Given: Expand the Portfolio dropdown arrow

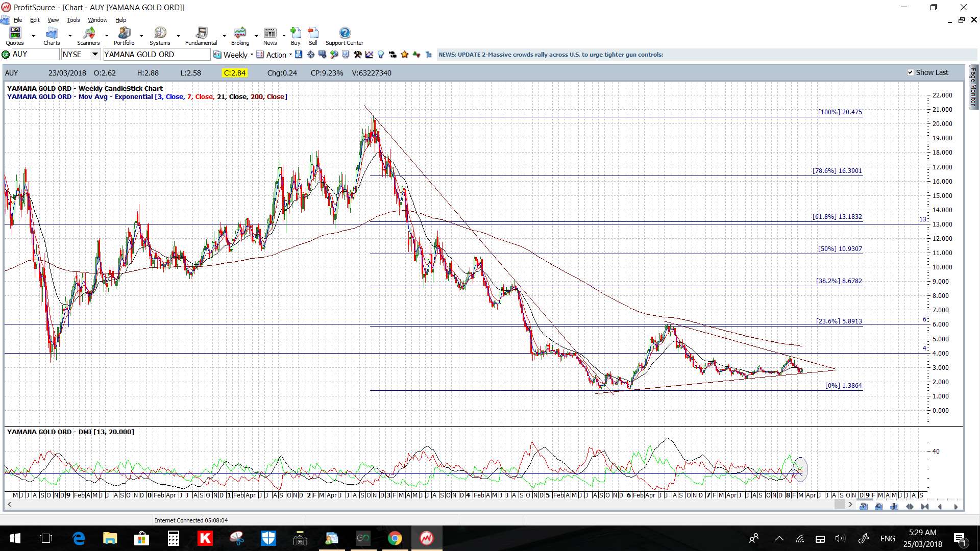Looking at the screenshot, I should (x=141, y=36).
